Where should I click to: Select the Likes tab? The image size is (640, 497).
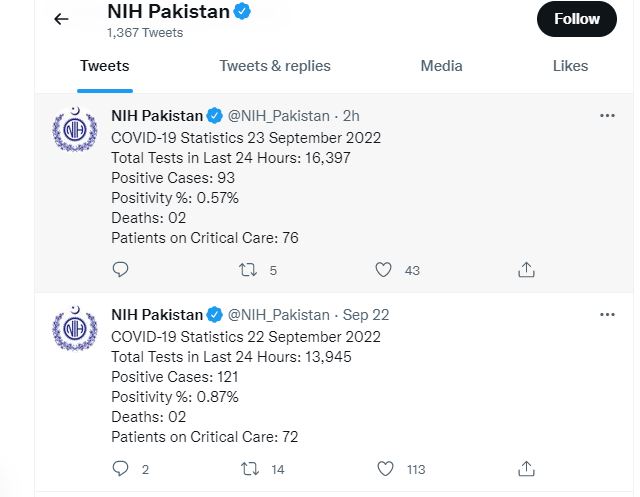(x=570, y=66)
